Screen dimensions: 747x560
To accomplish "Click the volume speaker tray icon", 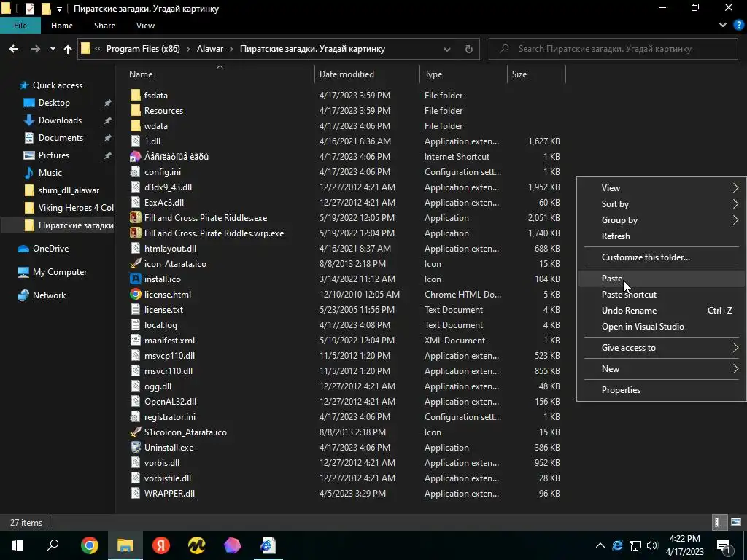I will (652, 545).
